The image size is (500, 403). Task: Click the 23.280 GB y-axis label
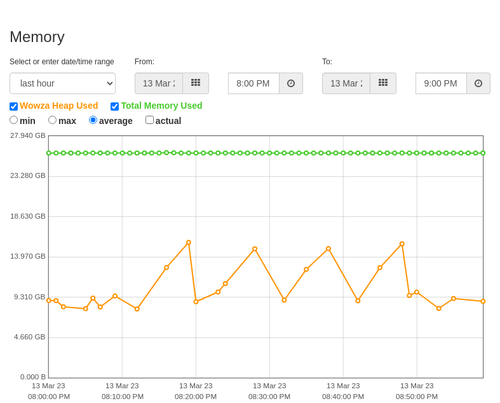pyautogui.click(x=28, y=176)
